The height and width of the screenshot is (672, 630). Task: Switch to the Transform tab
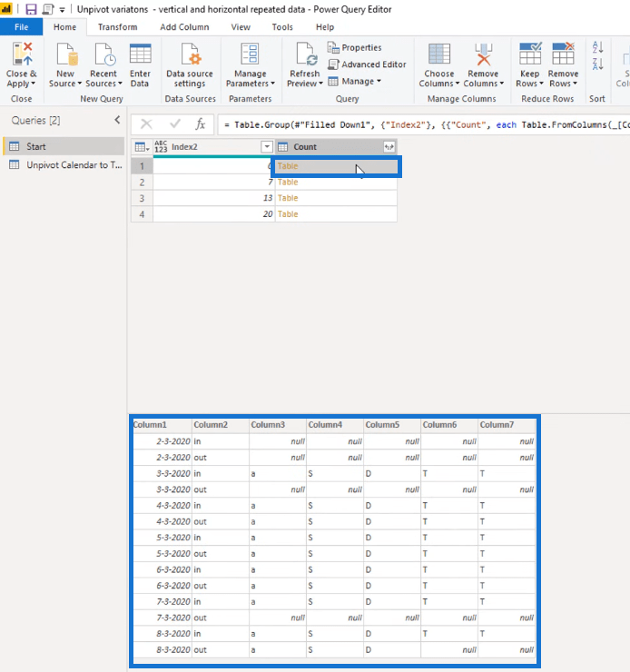point(117,27)
